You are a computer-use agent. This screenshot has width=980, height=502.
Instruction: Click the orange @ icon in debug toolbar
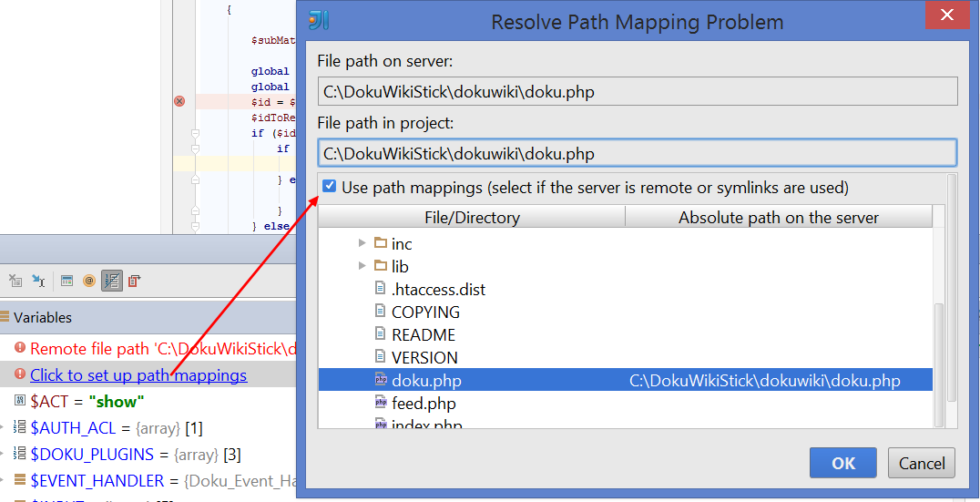coord(89,281)
